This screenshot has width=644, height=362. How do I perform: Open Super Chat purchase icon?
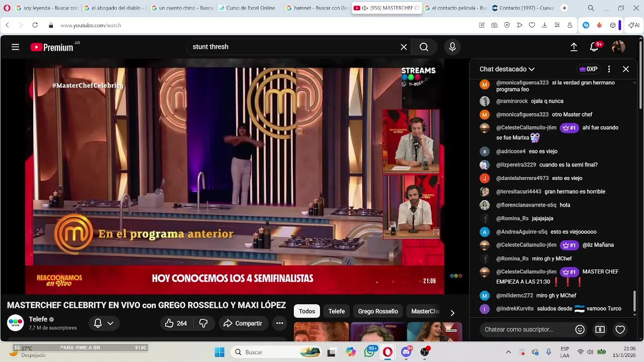click(x=600, y=329)
